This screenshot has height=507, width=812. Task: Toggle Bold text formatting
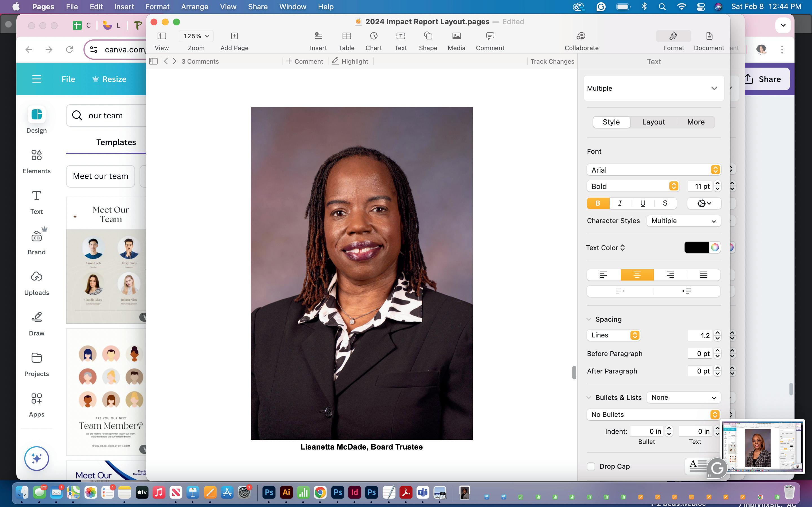click(598, 203)
